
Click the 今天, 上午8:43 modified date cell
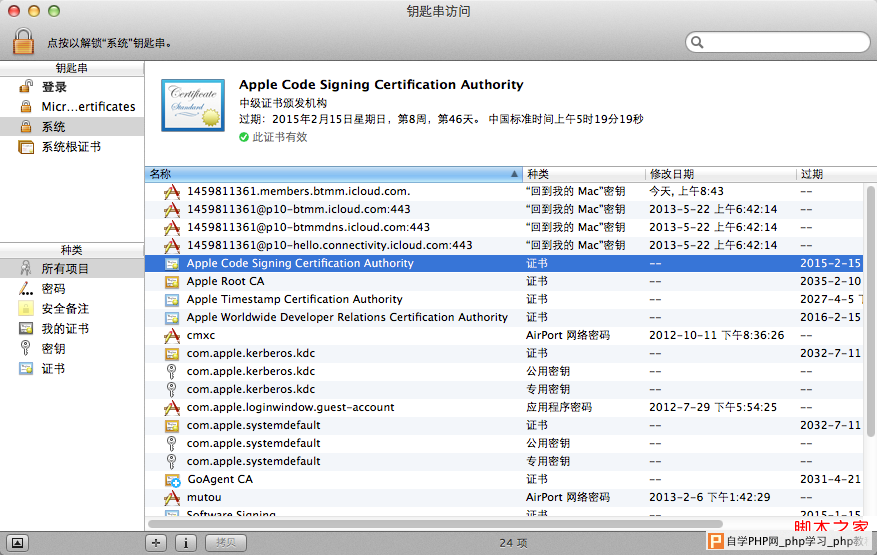686,191
